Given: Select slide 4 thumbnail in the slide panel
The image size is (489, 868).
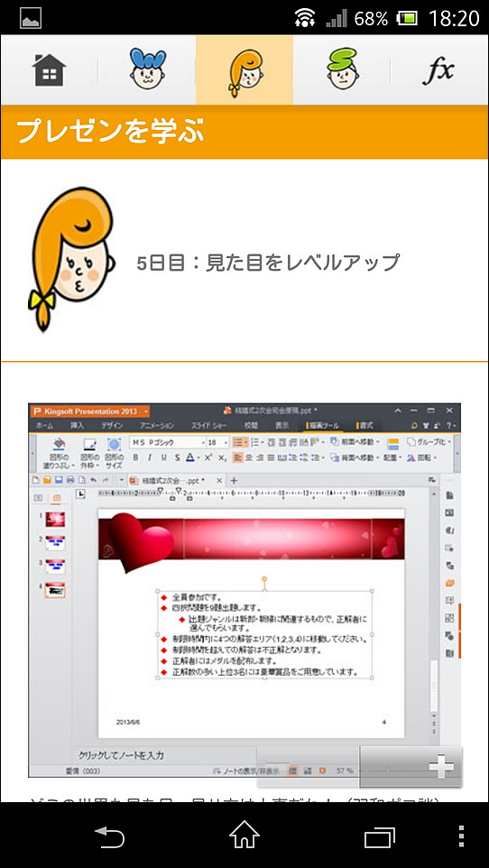Looking at the screenshot, I should click(x=55, y=591).
